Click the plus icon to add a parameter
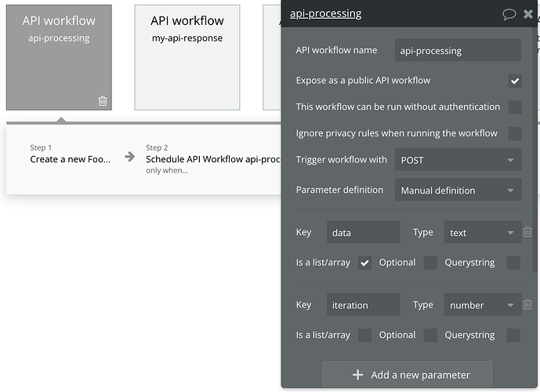This screenshot has width=540, height=392. (358, 375)
